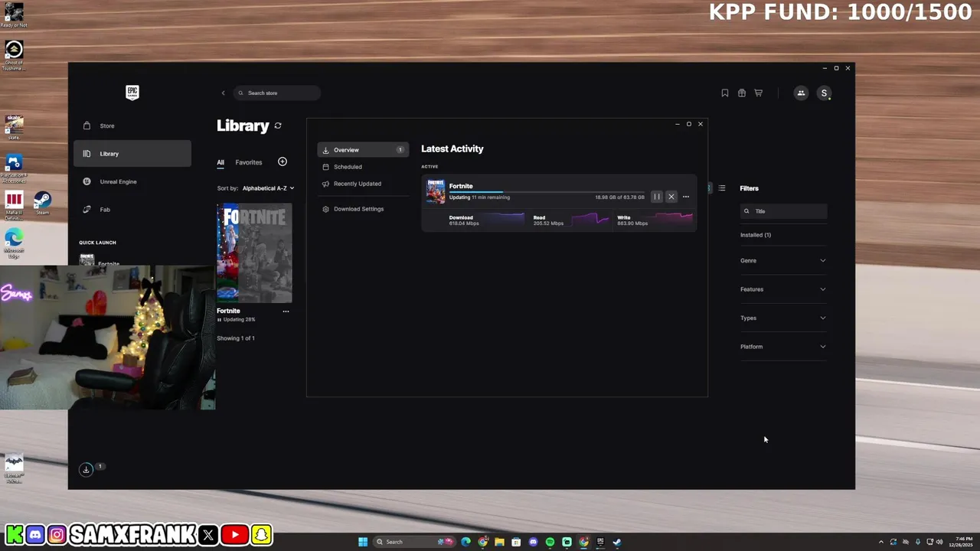980x551 pixels.
Task: Switch to the Favorites tab
Action: [249, 162]
